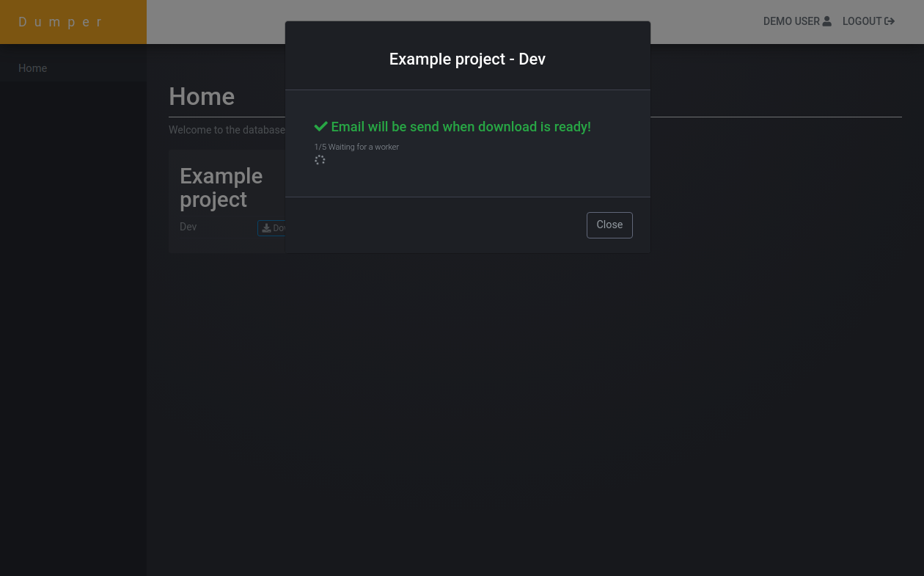Click the large Home page heading

click(x=202, y=97)
